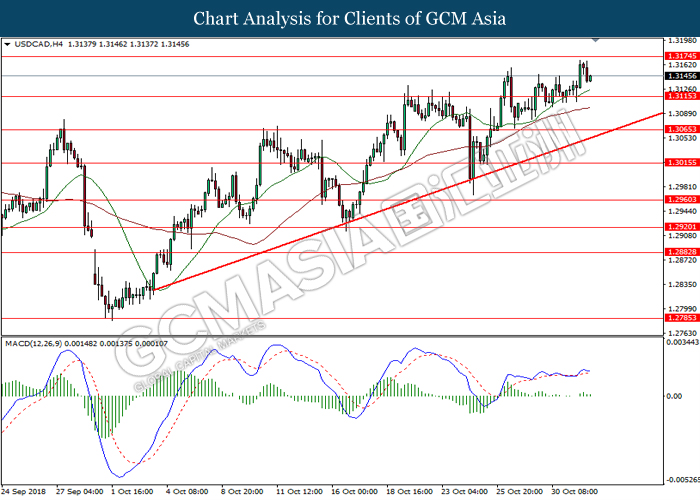Click the MACD scale value 0.003443
The height and width of the screenshot is (500, 700).
(x=683, y=342)
